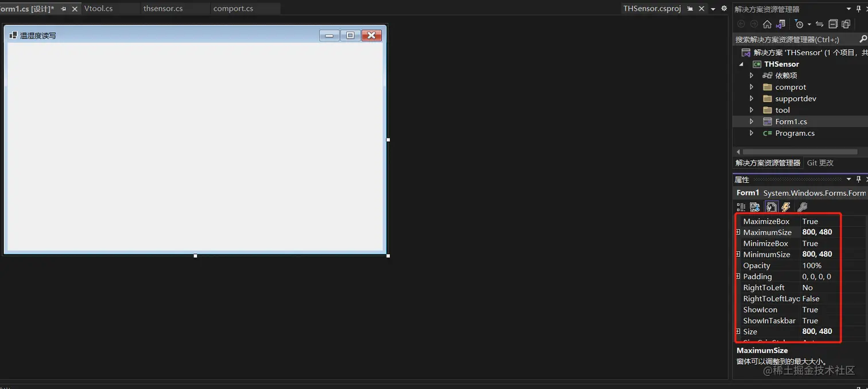Click the ShowInTaskbar True value
The height and width of the screenshot is (389, 868).
point(810,321)
